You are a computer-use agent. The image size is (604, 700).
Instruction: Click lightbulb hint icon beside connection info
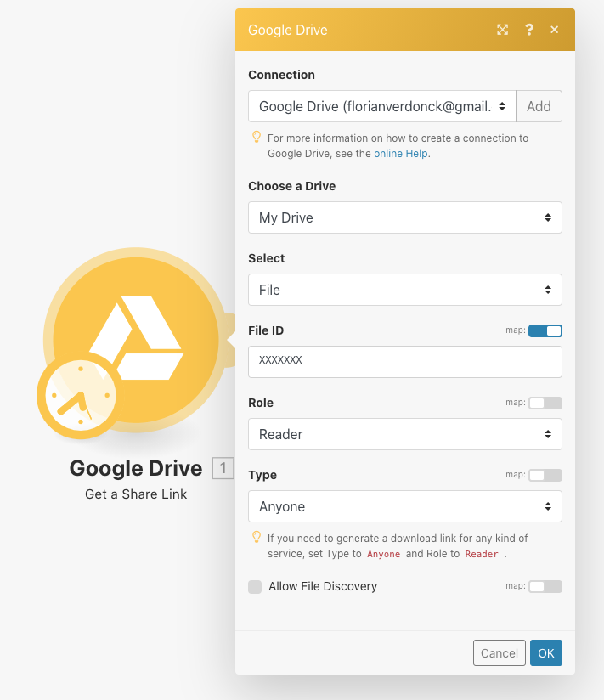pyautogui.click(x=257, y=137)
